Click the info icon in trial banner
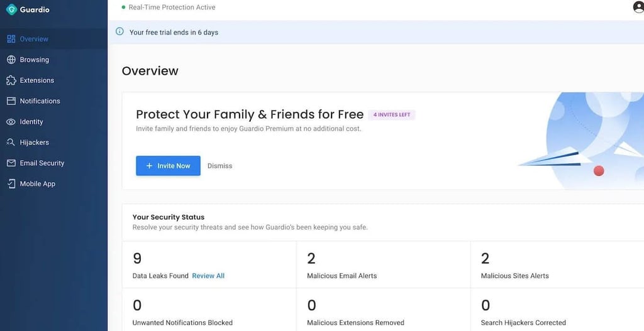 pyautogui.click(x=119, y=31)
